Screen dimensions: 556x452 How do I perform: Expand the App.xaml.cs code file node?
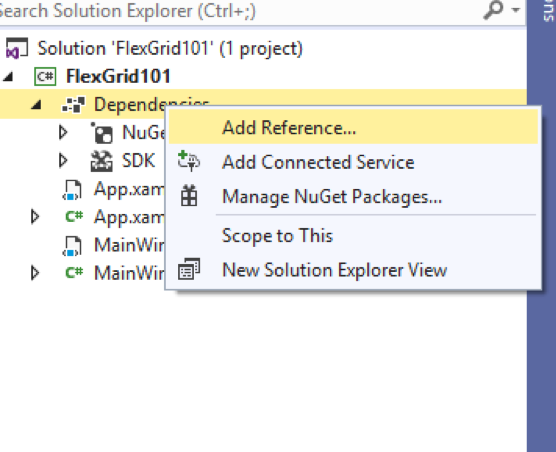(35, 217)
